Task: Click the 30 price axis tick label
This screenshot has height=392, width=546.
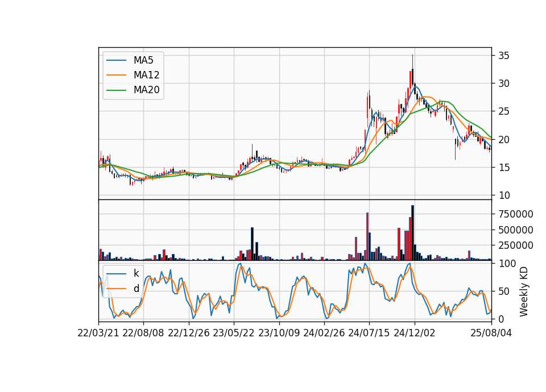Action: 504,84
